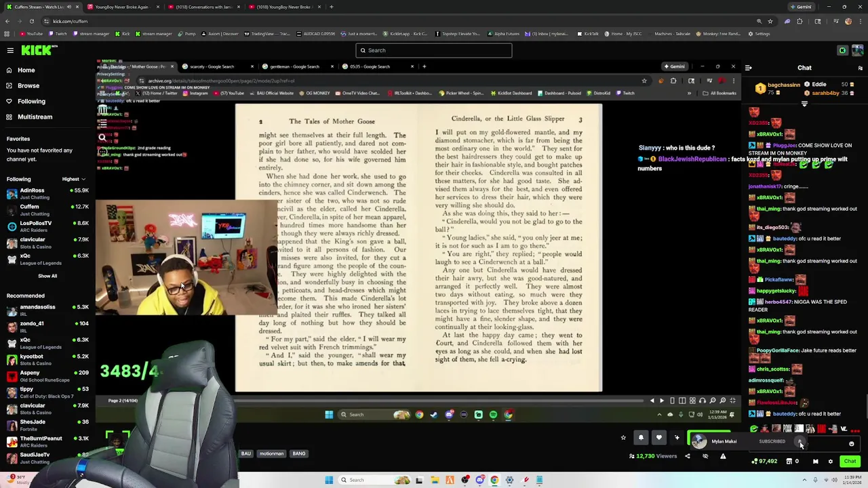Show hidden system tray icons chevron
The image size is (868, 488).
[806, 480]
